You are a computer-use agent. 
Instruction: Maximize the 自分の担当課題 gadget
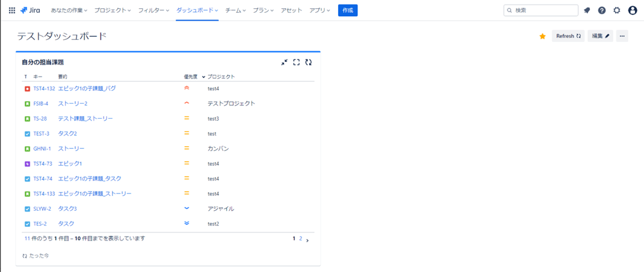click(296, 63)
